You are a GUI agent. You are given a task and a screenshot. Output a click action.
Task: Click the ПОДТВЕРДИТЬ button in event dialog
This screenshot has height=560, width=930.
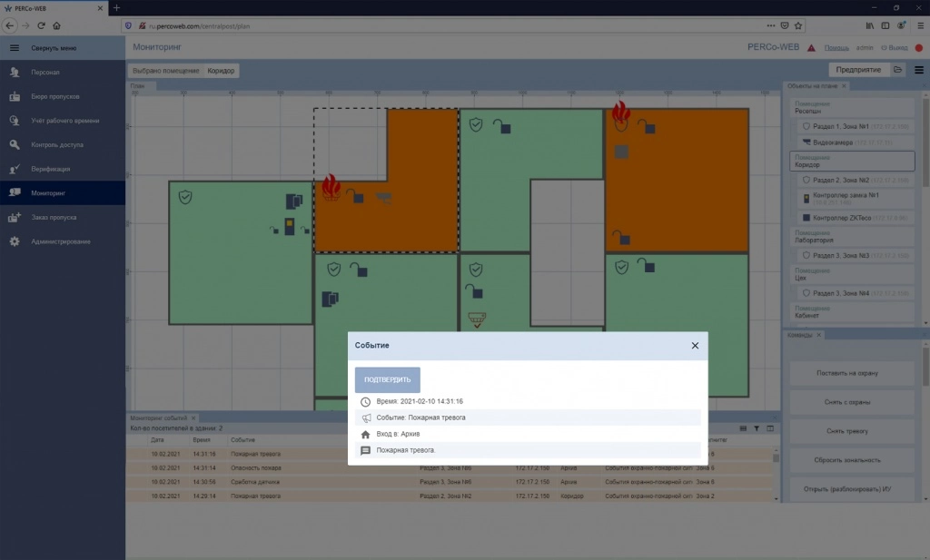tap(387, 380)
